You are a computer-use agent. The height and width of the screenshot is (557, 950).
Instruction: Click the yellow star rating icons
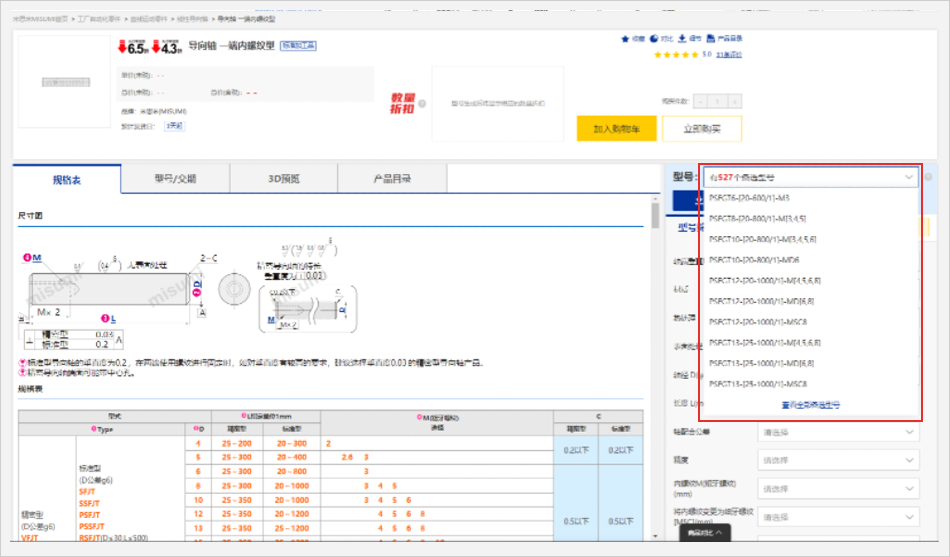(x=674, y=55)
